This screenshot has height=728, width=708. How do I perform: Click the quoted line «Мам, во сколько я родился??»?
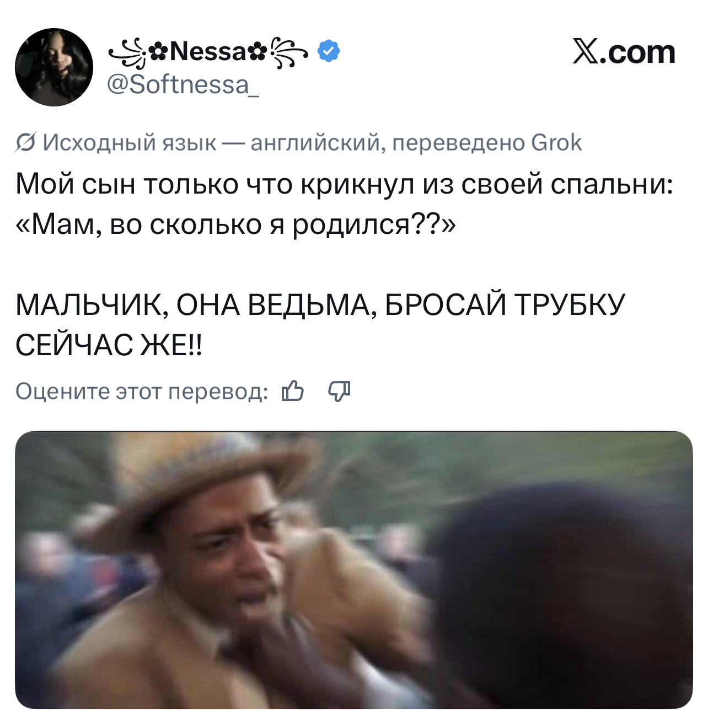(x=235, y=224)
